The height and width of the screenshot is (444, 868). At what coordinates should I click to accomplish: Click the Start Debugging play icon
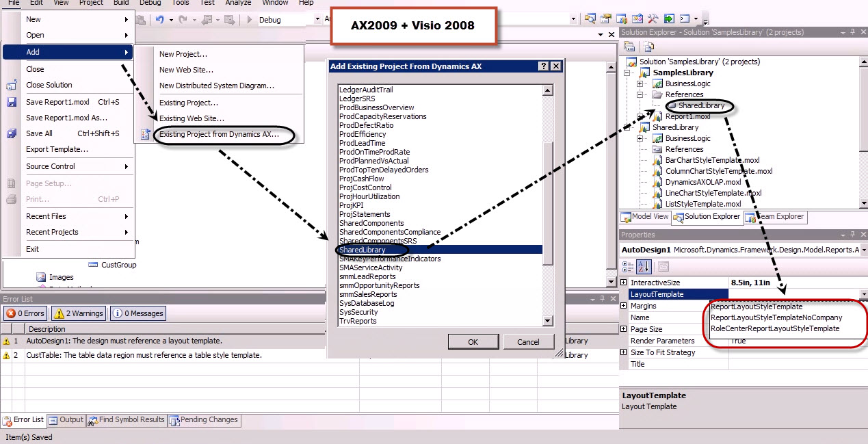(x=249, y=20)
